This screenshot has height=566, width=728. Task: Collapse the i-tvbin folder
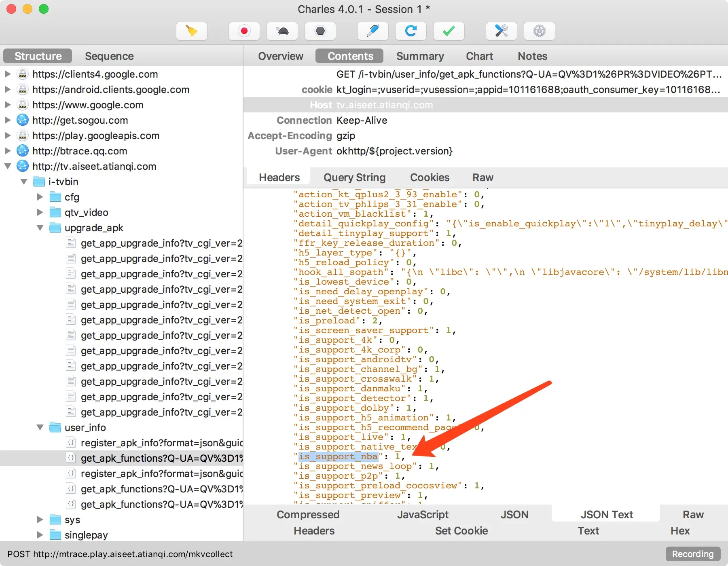click(x=24, y=182)
